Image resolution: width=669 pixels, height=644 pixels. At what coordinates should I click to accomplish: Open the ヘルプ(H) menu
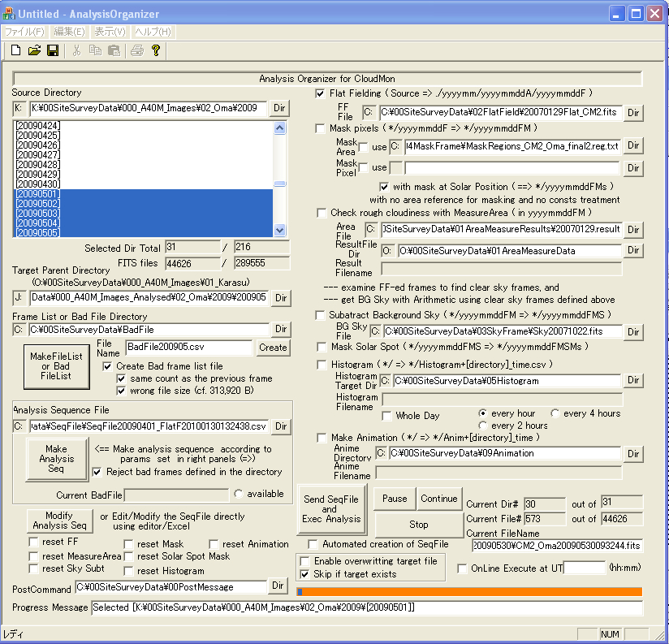(153, 32)
